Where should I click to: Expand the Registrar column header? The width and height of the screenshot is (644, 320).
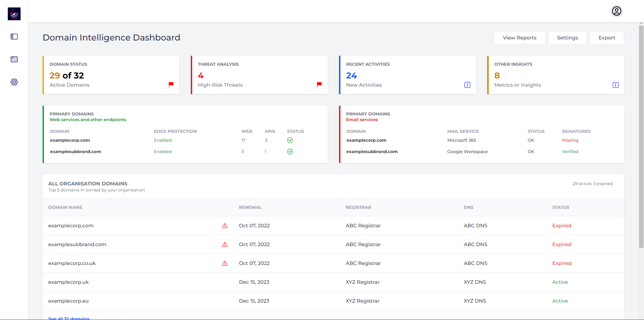(358, 207)
